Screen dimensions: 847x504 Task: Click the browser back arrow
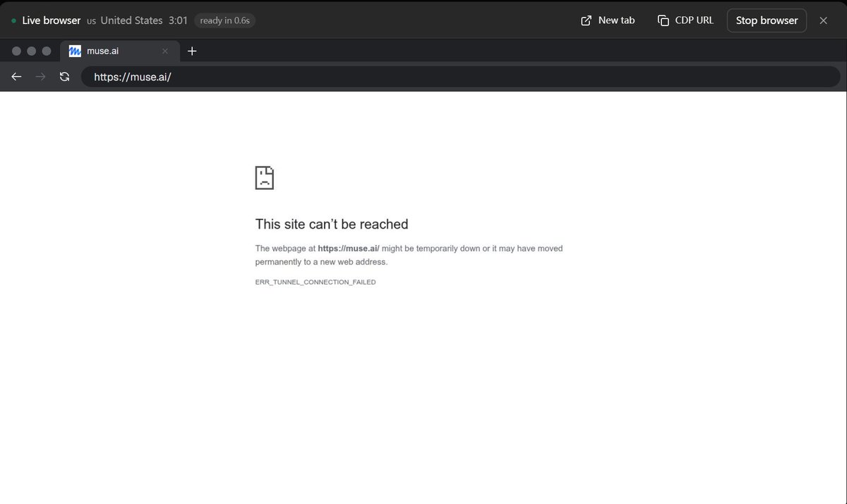point(17,77)
